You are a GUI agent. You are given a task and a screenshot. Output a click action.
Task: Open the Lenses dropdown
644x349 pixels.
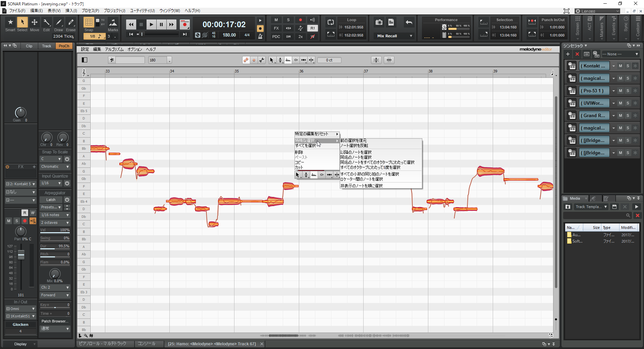(x=597, y=11)
